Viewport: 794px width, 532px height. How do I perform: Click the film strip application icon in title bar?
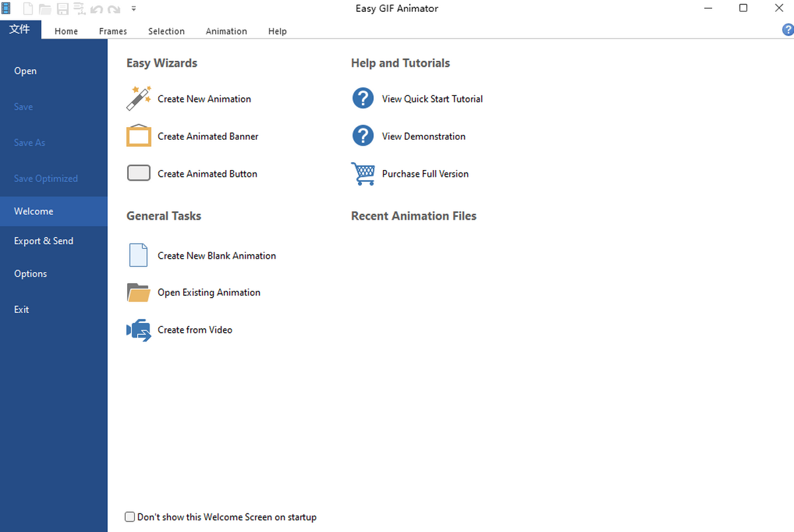tap(6, 9)
